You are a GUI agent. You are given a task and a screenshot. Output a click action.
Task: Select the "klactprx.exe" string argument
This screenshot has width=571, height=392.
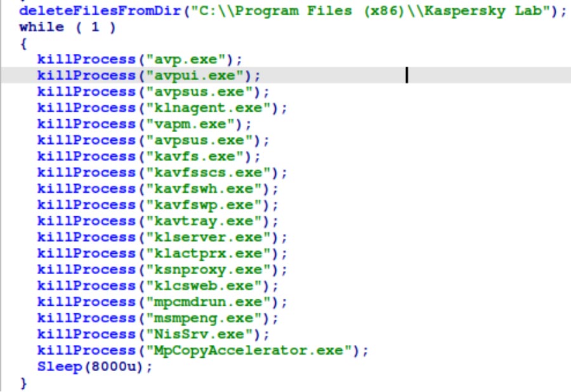point(209,254)
